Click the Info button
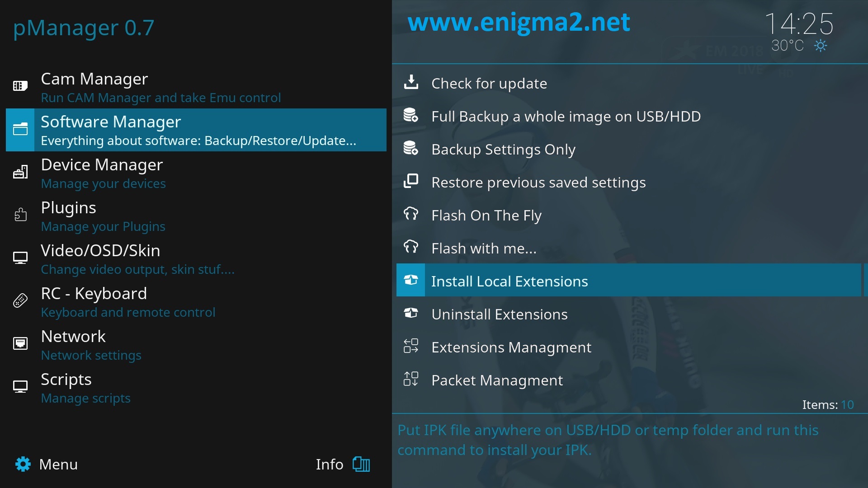Viewport: 868px width, 488px height. [343, 464]
